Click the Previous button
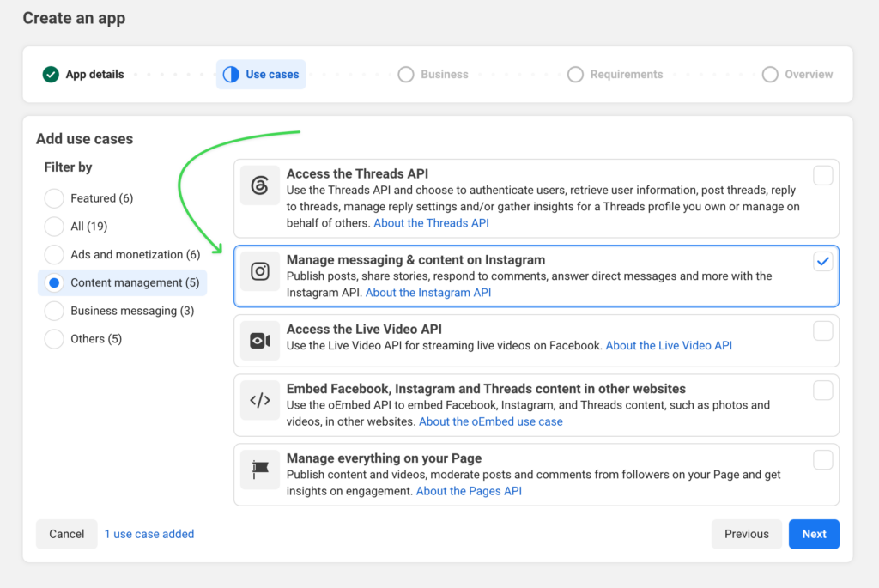This screenshot has height=588, width=879. pyautogui.click(x=746, y=534)
